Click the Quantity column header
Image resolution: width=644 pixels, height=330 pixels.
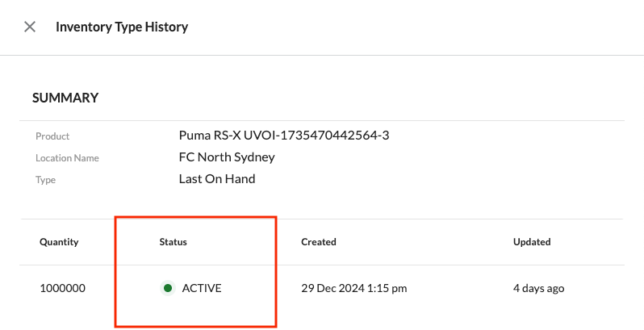tap(59, 241)
